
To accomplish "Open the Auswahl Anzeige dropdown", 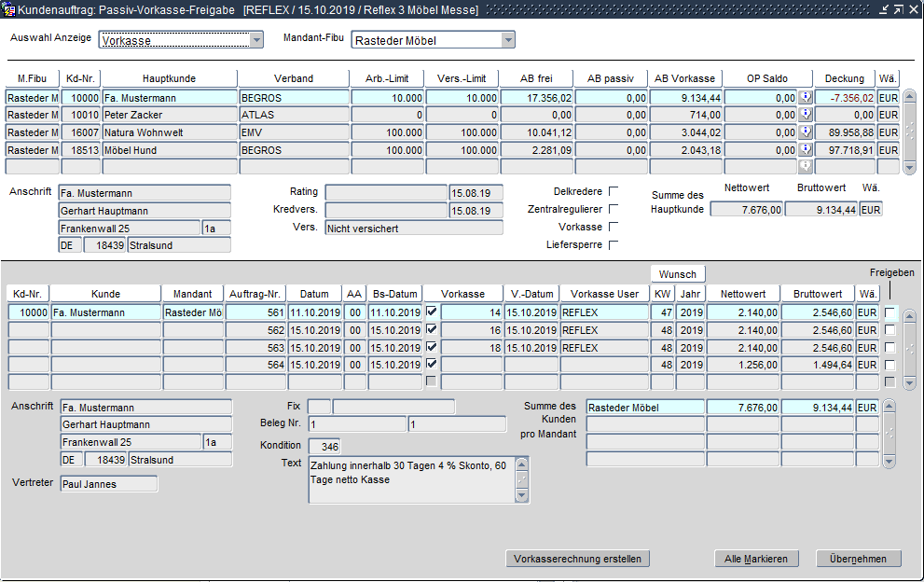I will click(x=257, y=40).
